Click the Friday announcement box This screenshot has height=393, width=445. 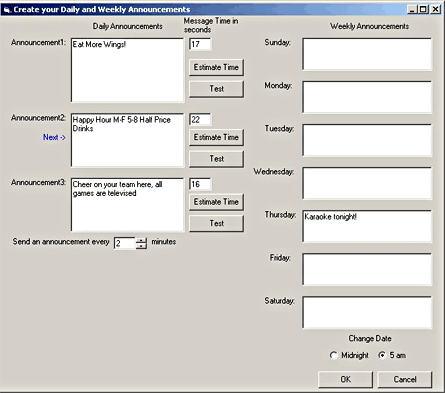point(367,269)
